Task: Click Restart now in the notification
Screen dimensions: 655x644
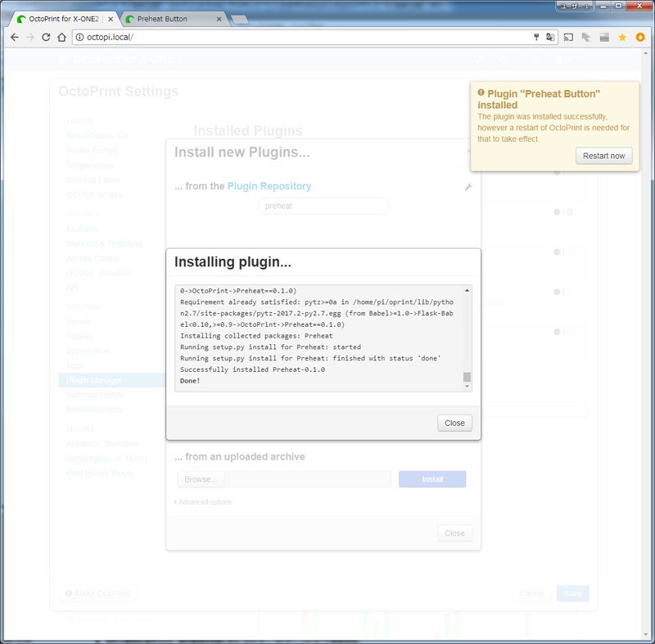Action: coord(603,156)
